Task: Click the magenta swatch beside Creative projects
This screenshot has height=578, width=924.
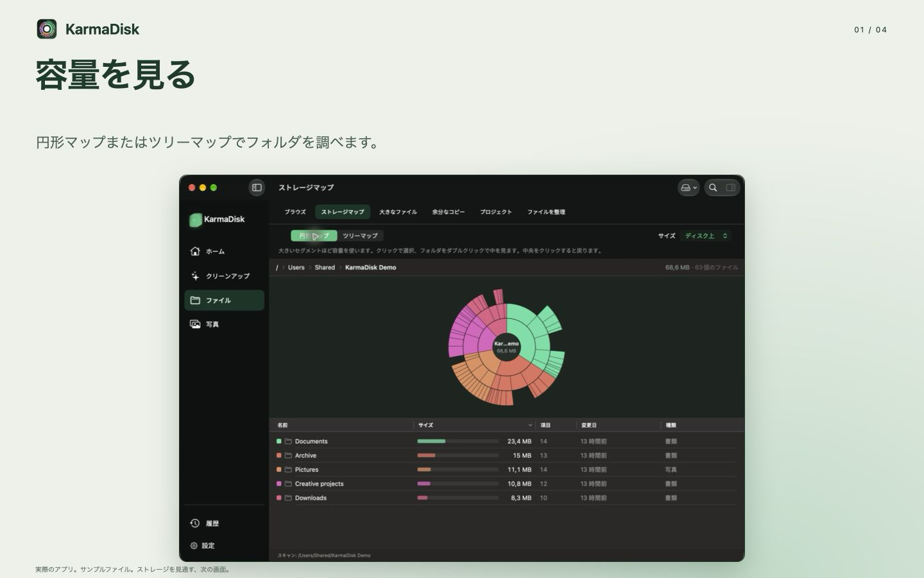Action: point(279,484)
